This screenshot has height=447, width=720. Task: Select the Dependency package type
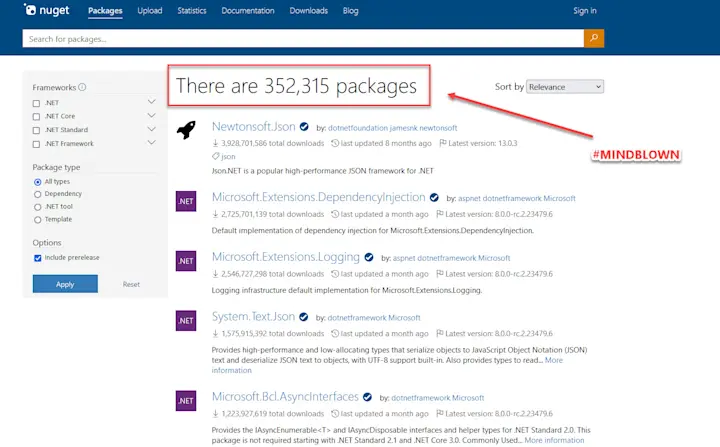point(38,194)
